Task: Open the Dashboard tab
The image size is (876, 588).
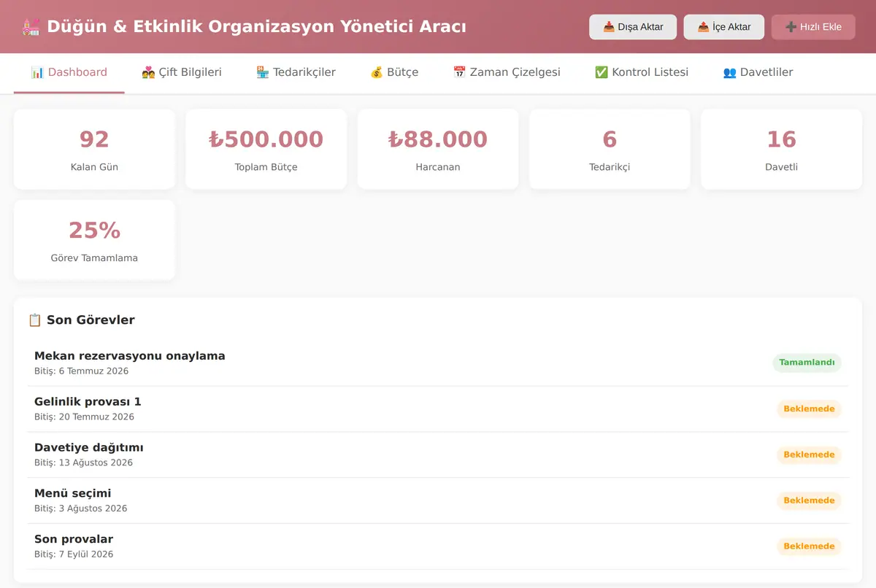Action: click(69, 72)
